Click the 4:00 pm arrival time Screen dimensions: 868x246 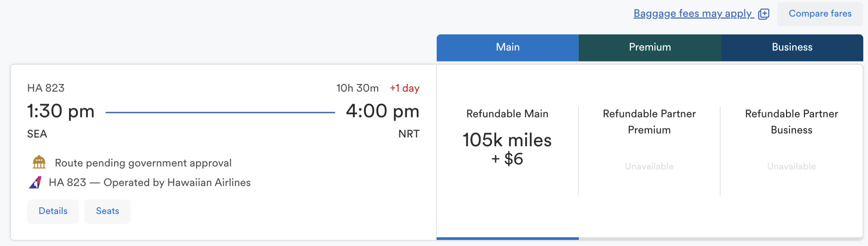pos(382,111)
